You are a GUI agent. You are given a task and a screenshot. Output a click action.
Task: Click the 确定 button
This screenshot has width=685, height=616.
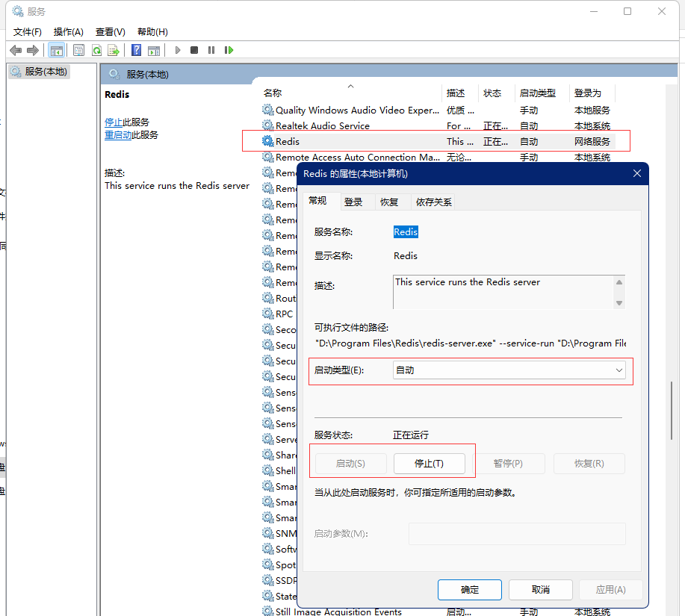click(470, 590)
